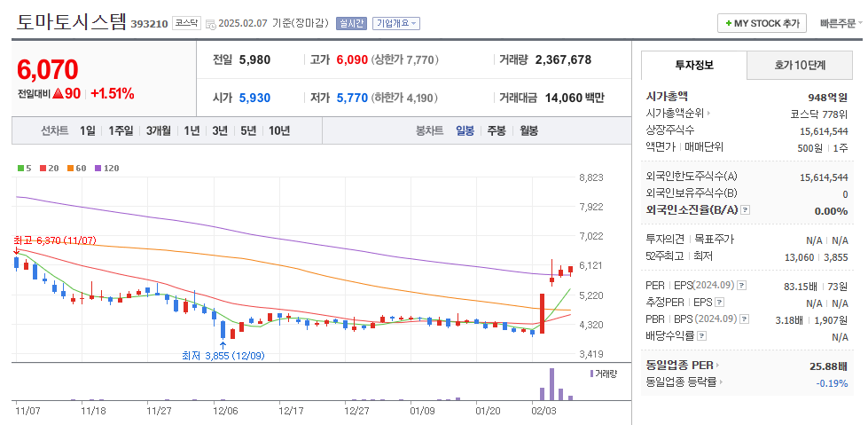
Task: Click the 최고 6,370 (11/07) chart marker
Action: pos(55,240)
